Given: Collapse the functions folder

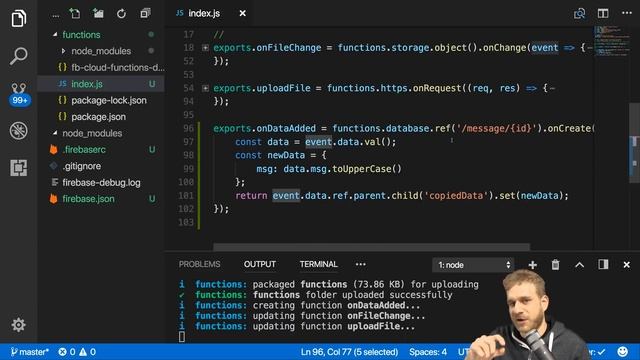Looking at the screenshot, I should pos(55,35).
